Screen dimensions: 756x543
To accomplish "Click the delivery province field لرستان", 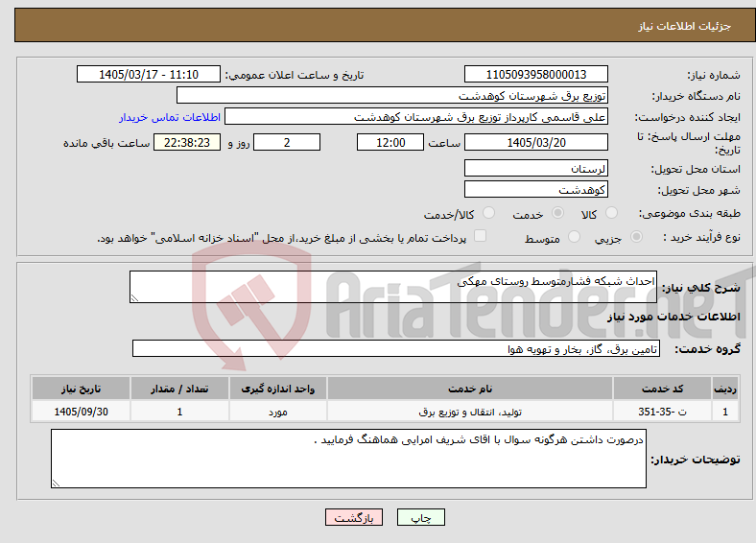I will (x=535, y=168).
